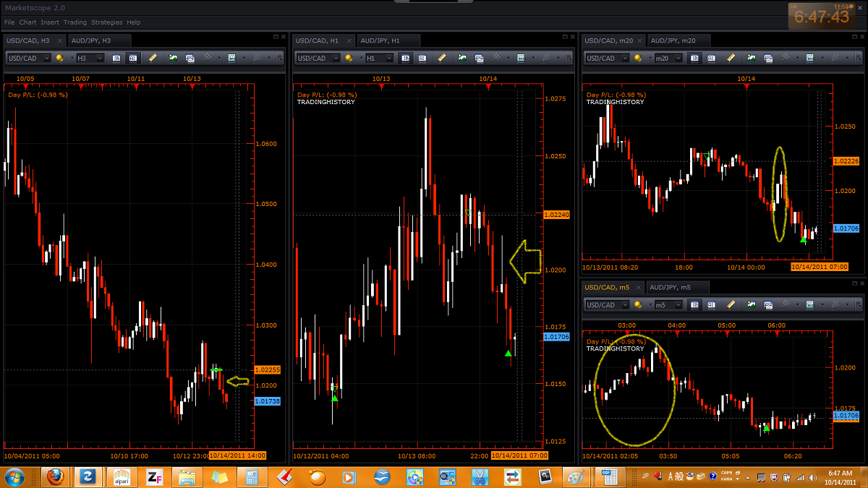
Task: Toggle the Bid price button in m5 chart toolbar
Action: coord(695,304)
